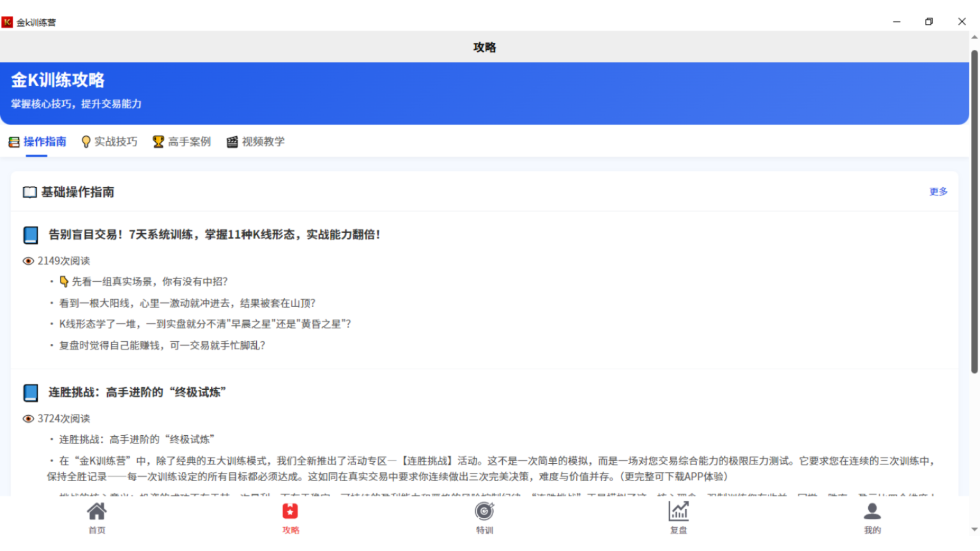
Task: Click the 金K训练攻略 banner title
Action: pyautogui.click(x=58, y=80)
